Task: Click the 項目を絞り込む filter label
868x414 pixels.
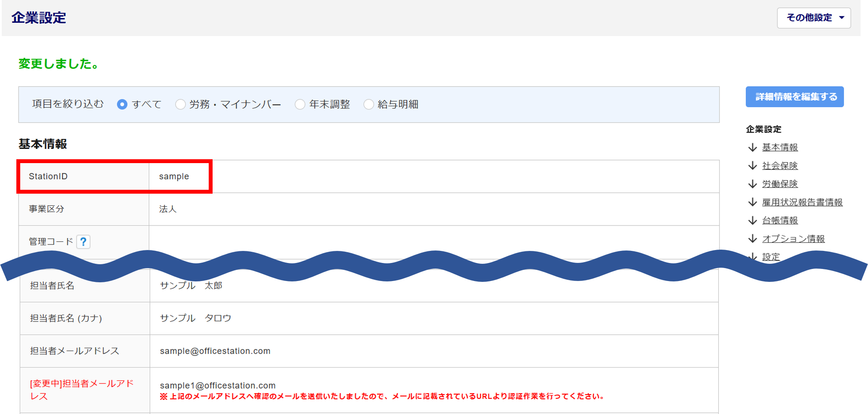Action: click(x=68, y=104)
